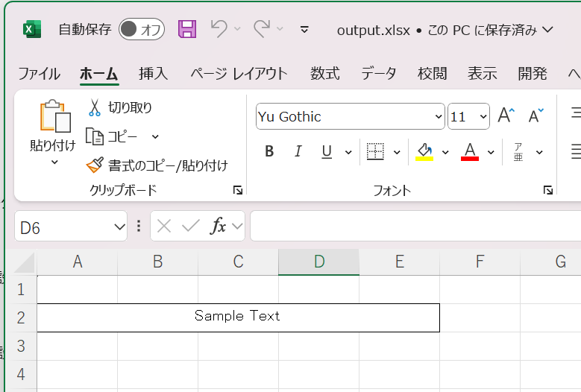Image resolution: width=581 pixels, height=392 pixels.
Task: Click the Name Box showing D6
Action: pyautogui.click(x=63, y=227)
